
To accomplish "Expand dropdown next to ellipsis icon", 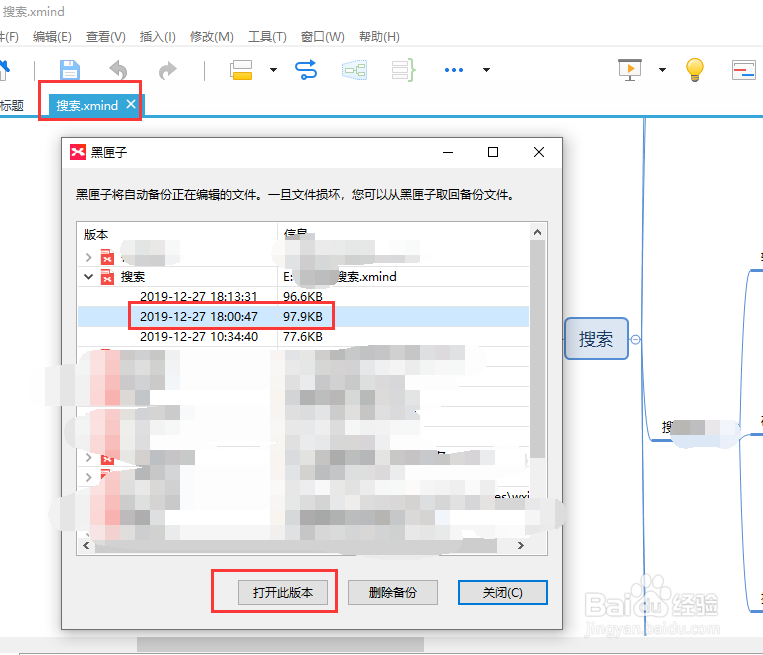I will coord(486,70).
